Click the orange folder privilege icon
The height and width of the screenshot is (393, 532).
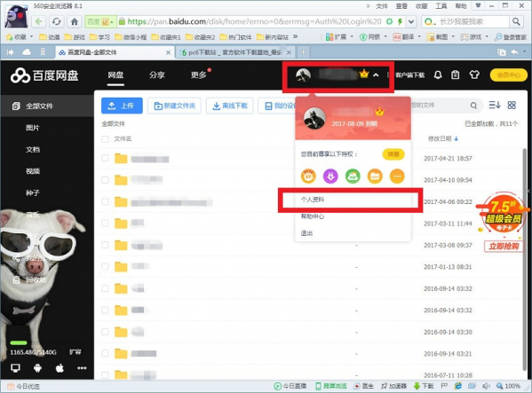pos(375,177)
